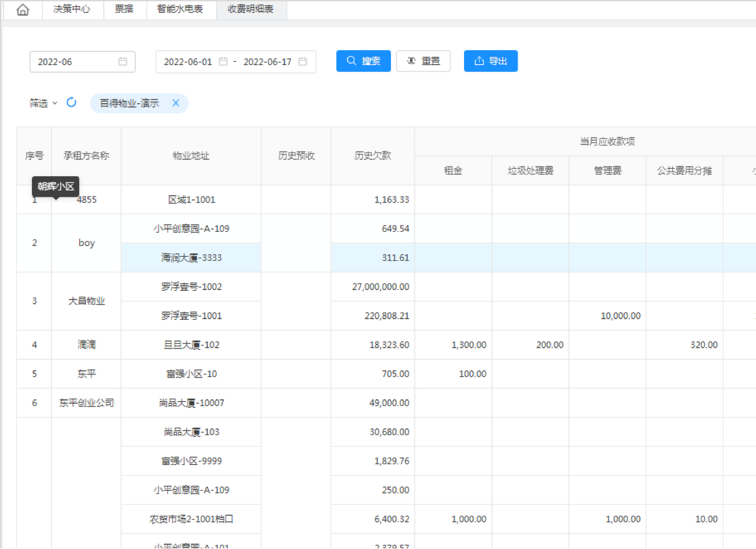The width and height of the screenshot is (756, 549).
Task: Click the 重置 reset button
Action: 423,61
